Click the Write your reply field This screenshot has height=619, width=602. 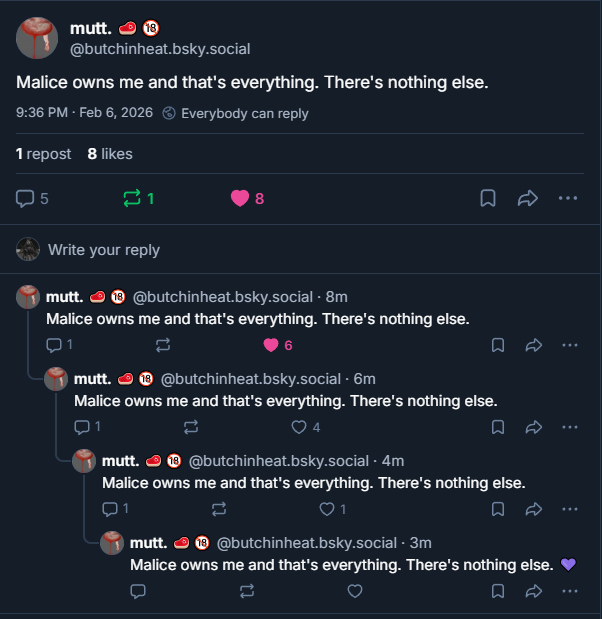[104, 250]
